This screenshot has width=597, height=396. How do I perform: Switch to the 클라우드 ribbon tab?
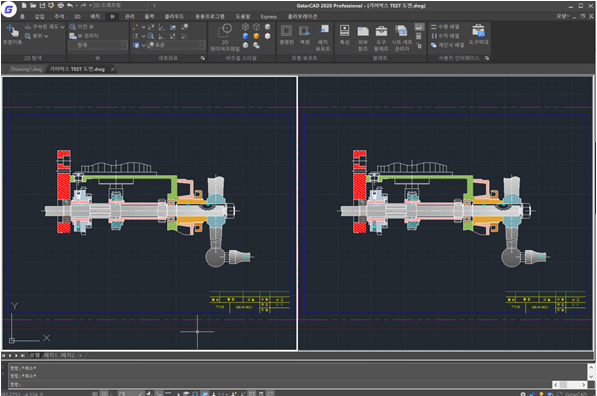tap(174, 16)
